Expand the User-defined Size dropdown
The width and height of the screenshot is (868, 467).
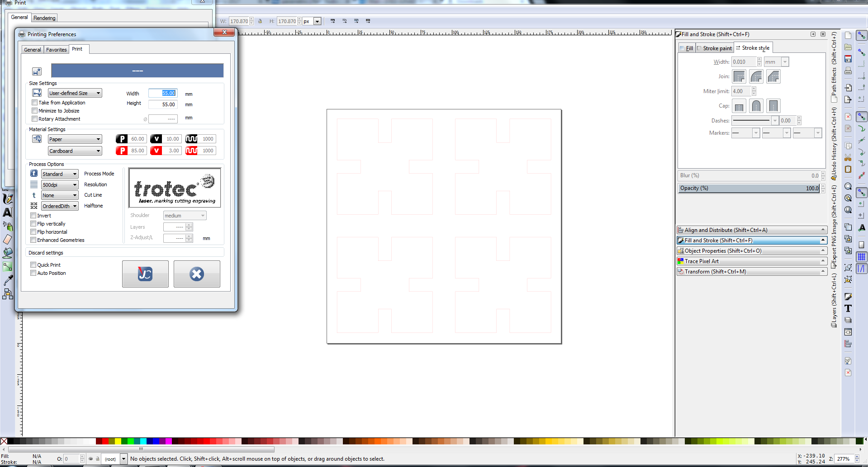click(x=75, y=93)
